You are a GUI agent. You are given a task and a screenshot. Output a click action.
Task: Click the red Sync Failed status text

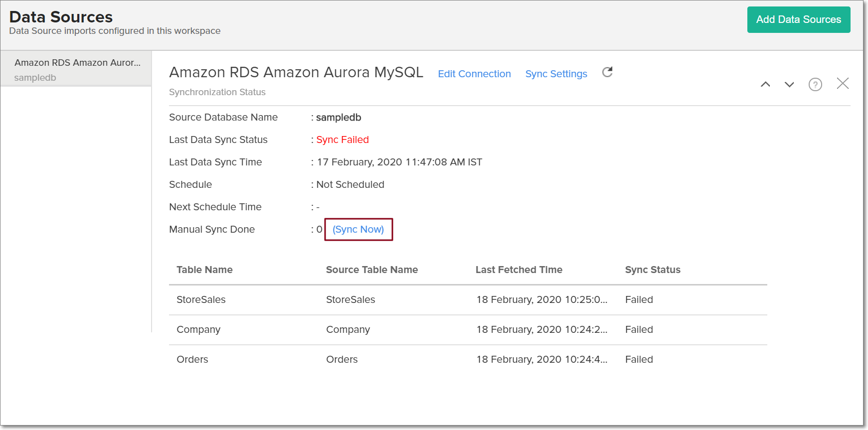tap(343, 140)
